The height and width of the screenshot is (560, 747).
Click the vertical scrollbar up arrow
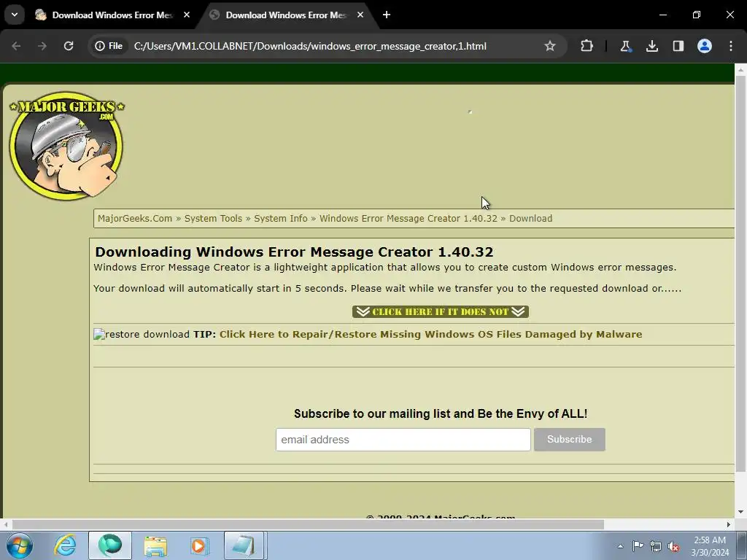click(740, 69)
